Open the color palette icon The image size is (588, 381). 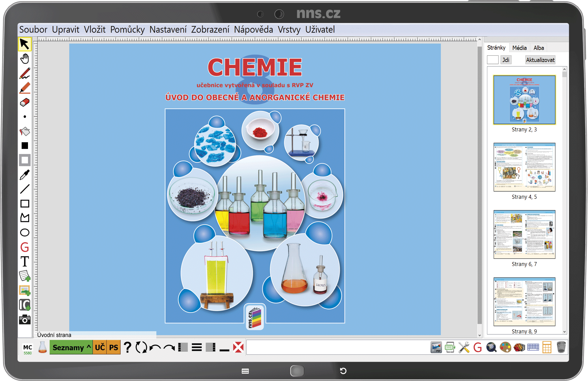505,347
